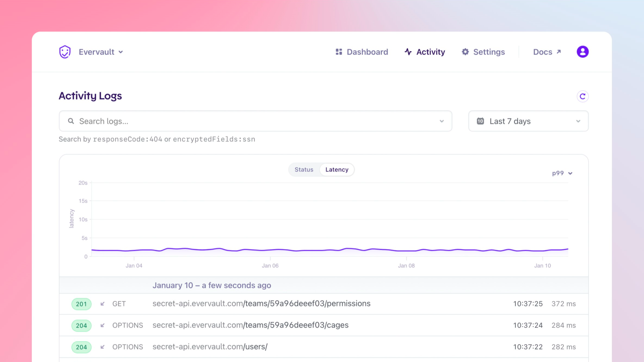This screenshot has width=644, height=362.
Task: Click the Activity pulse icon
Action: click(408, 52)
